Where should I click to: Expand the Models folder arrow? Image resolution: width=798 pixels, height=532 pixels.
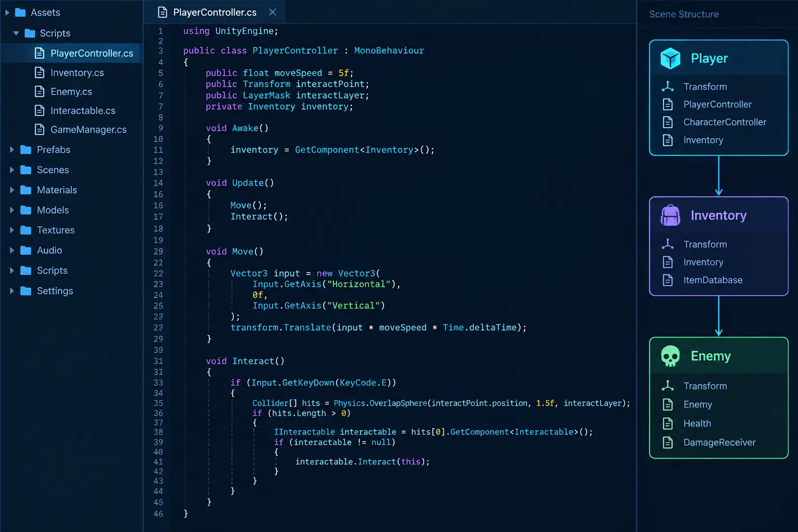point(12,210)
